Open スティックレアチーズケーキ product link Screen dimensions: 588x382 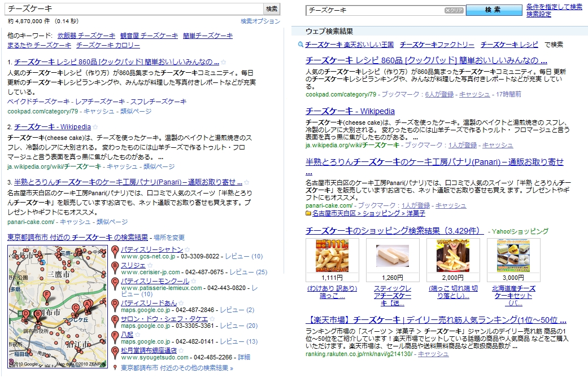[393, 296]
